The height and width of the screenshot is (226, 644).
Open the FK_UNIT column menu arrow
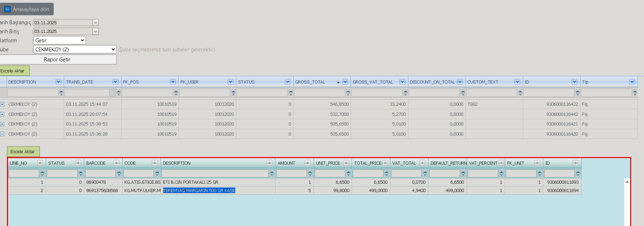[x=537, y=163]
